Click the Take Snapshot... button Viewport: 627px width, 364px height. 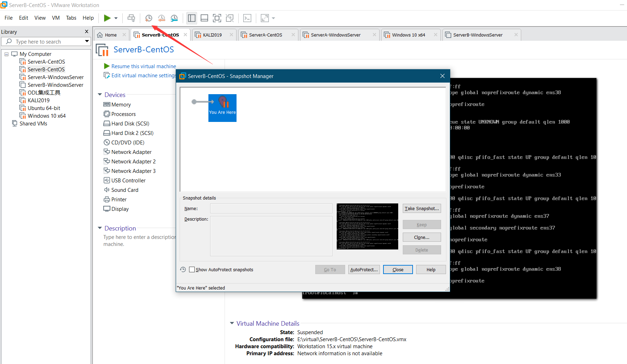click(422, 208)
